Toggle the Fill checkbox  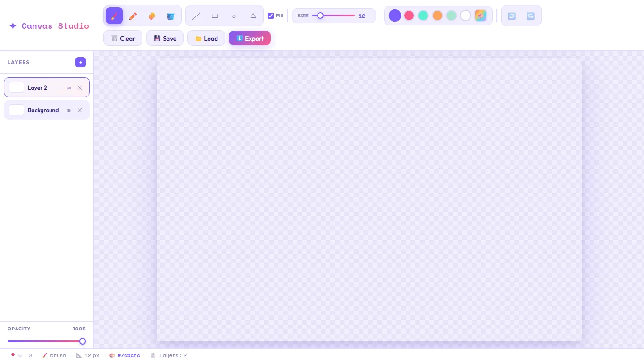[270, 16]
